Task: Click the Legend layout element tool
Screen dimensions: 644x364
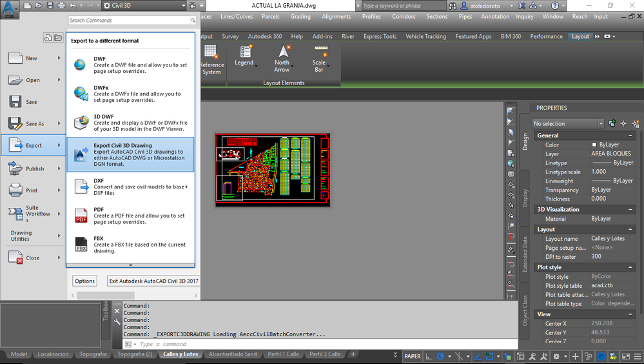Action: (245, 56)
